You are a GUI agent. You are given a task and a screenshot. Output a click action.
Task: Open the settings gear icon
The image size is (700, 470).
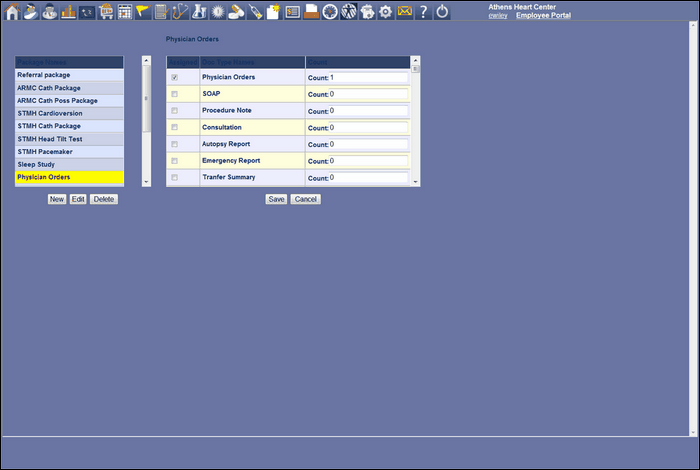tap(385, 12)
